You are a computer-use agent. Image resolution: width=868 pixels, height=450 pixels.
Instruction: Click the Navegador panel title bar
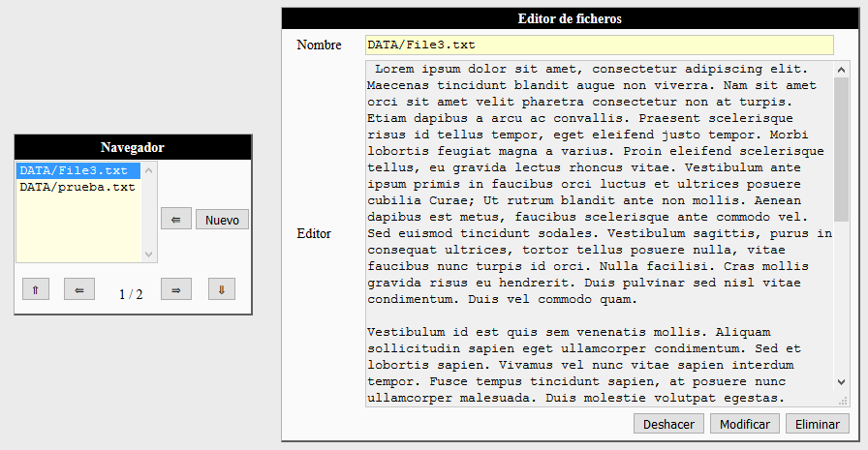pyautogui.click(x=133, y=147)
